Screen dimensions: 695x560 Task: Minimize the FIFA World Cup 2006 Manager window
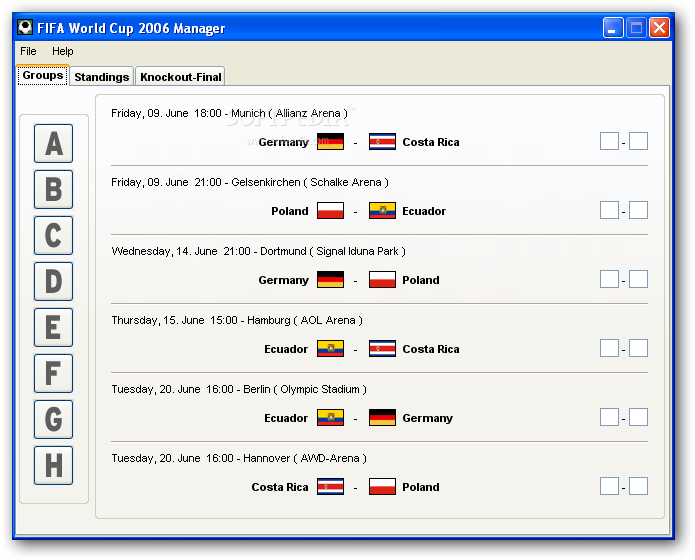click(613, 28)
